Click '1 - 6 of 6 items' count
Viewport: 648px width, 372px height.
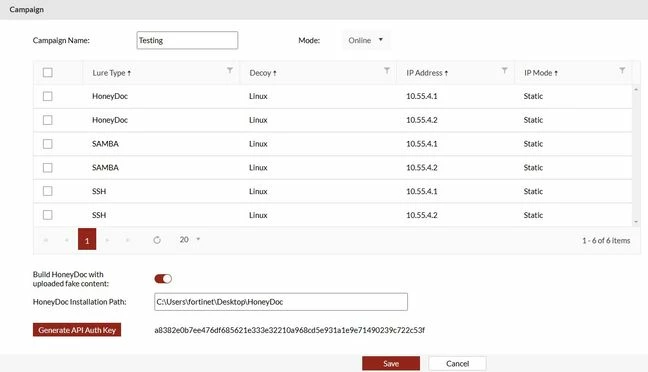pyautogui.click(x=606, y=240)
